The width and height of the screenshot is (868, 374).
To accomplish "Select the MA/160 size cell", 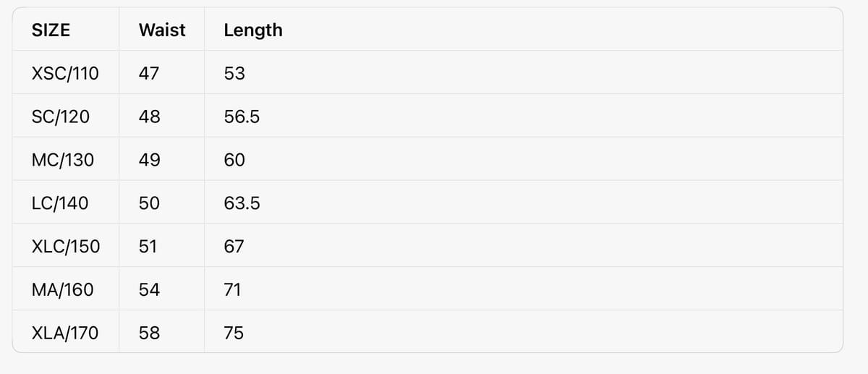I will click(64, 290).
